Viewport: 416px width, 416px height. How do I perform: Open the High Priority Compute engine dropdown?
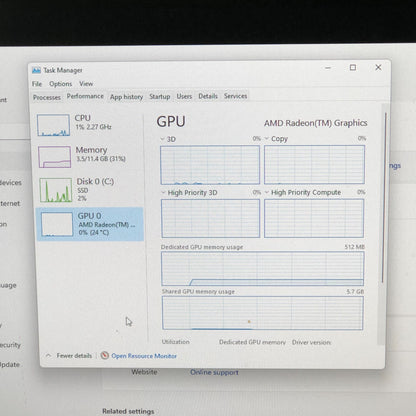[267, 192]
